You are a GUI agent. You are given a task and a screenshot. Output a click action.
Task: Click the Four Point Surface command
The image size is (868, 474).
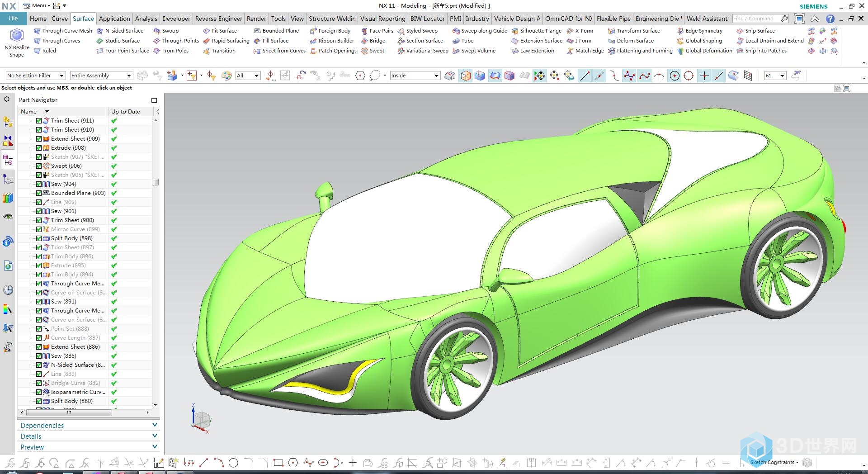(x=123, y=51)
